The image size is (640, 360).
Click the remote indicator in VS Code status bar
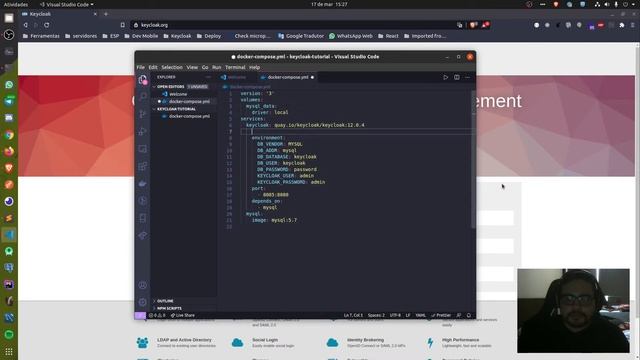140,315
